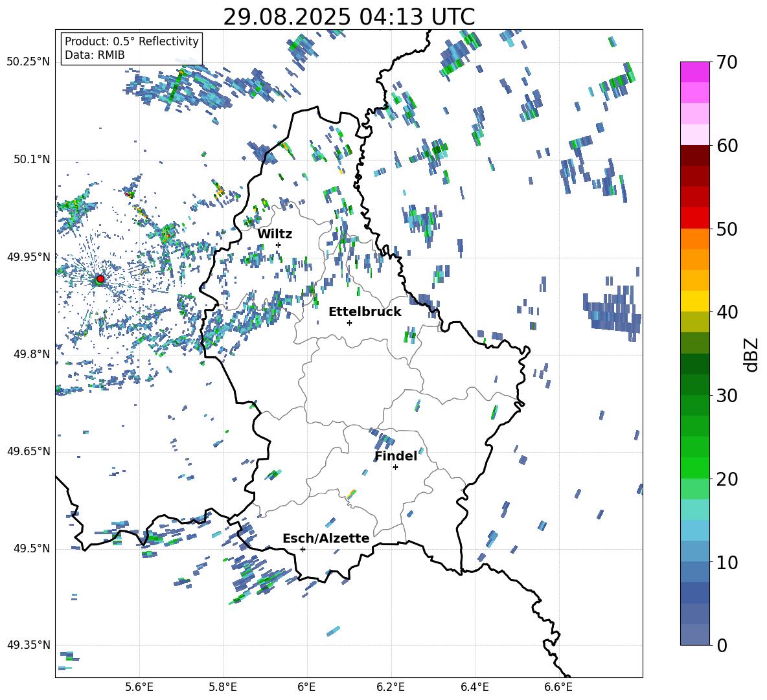
Task: Click the 5.8°E longitude label
Action: [x=223, y=687]
